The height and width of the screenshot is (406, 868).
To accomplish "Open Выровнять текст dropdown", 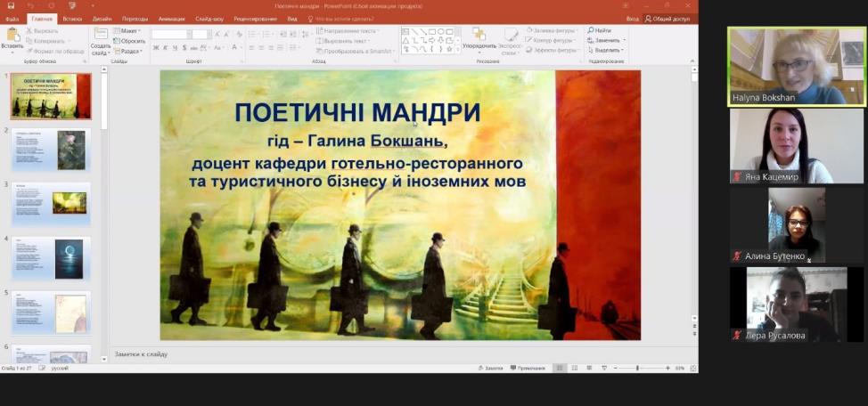I will (343, 41).
